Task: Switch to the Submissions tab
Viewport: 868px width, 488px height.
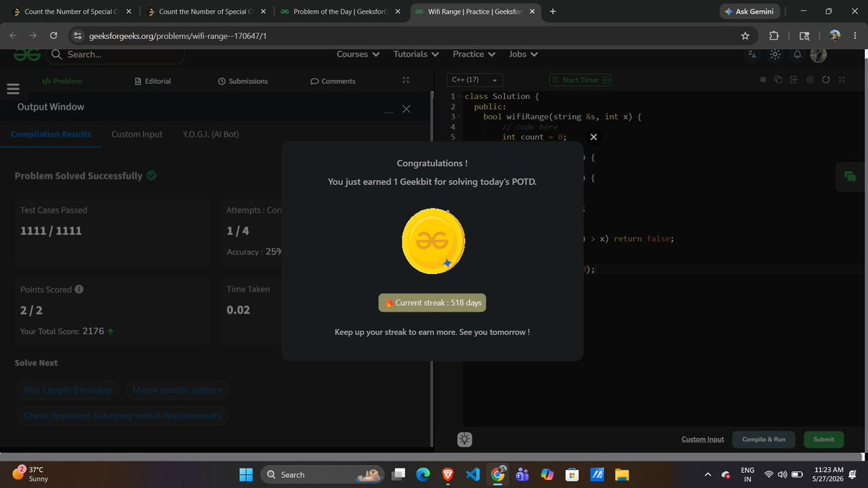Action: coord(243,81)
